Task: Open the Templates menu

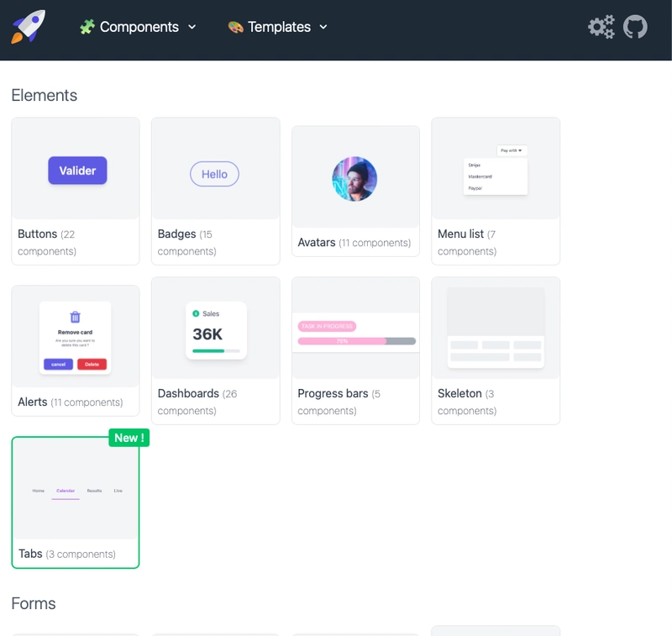Action: click(279, 27)
